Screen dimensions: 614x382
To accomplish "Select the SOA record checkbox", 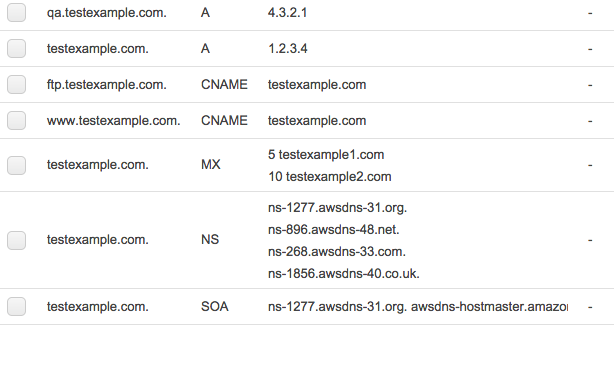I will (16, 306).
